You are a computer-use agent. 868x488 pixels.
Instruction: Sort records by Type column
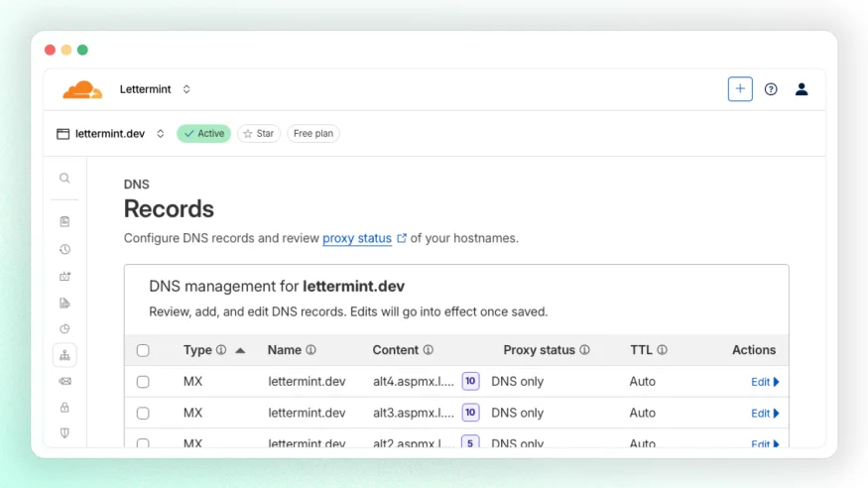[197, 350]
